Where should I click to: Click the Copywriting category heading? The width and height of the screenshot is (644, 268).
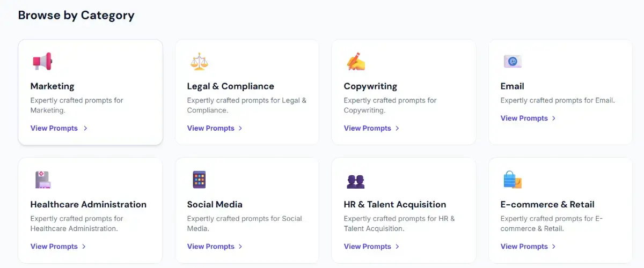(x=370, y=86)
